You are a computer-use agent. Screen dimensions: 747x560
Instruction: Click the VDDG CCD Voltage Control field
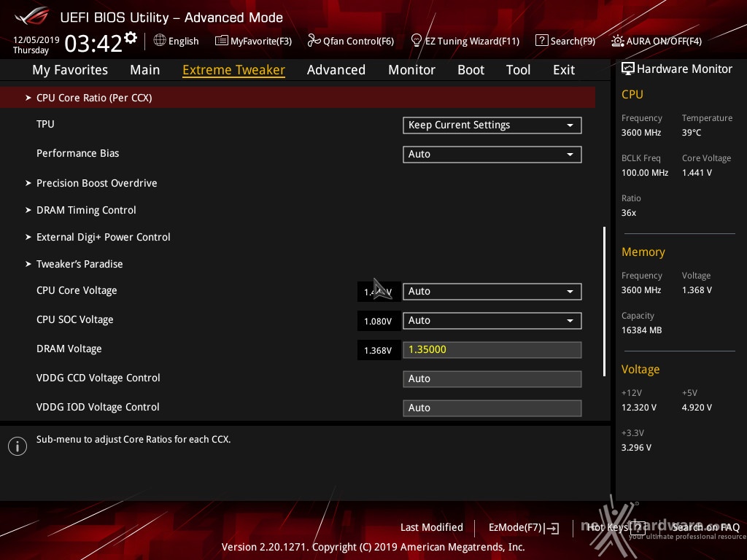(x=492, y=379)
